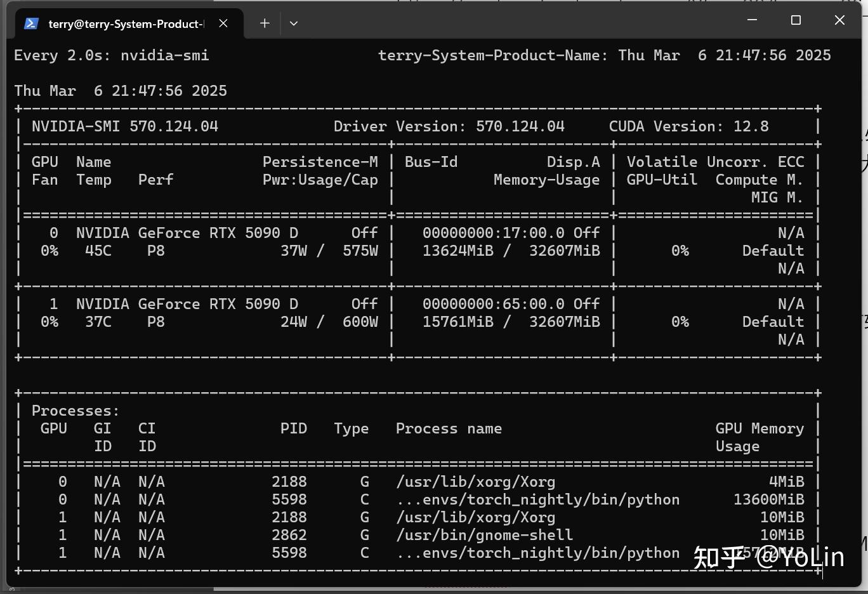This screenshot has height=594, width=868.
Task: Click GPU 1 memory value 15761MiB
Action: click(x=457, y=322)
